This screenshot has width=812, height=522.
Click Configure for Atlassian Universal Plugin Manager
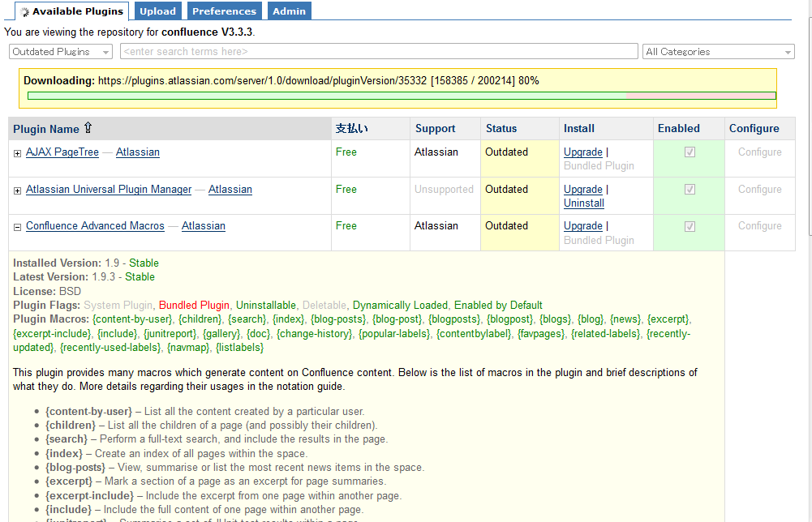760,190
